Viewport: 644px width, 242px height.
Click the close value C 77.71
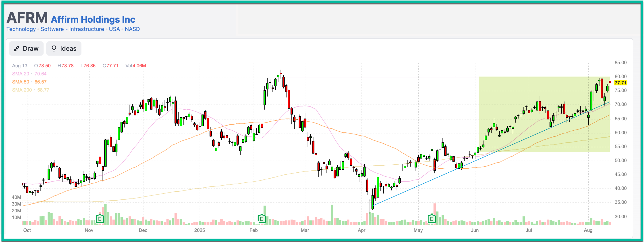[110, 66]
